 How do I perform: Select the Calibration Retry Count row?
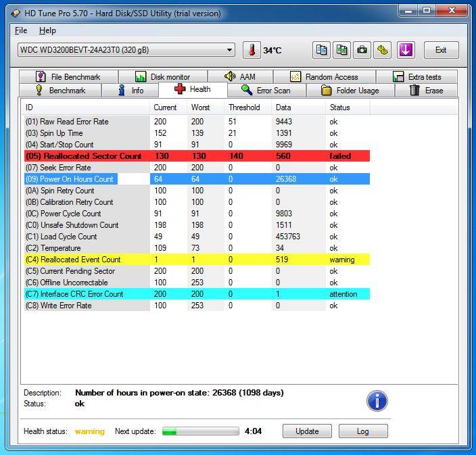click(197, 202)
